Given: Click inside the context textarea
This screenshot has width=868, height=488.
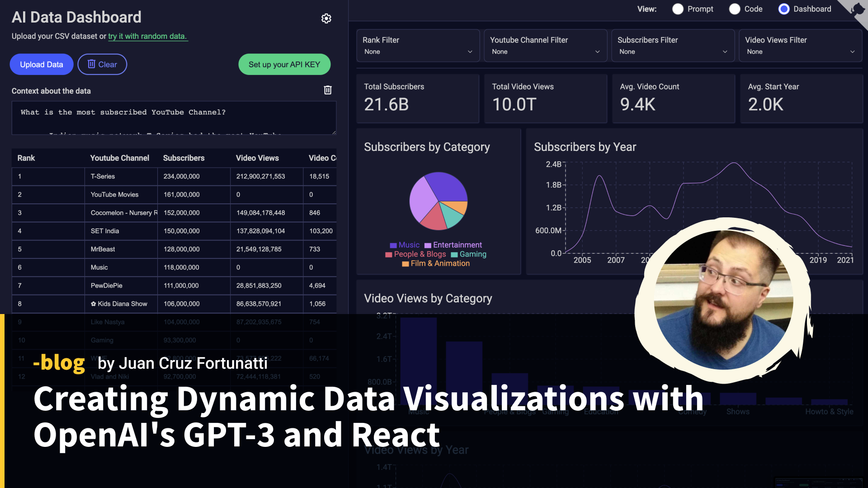Looking at the screenshot, I should [x=174, y=118].
